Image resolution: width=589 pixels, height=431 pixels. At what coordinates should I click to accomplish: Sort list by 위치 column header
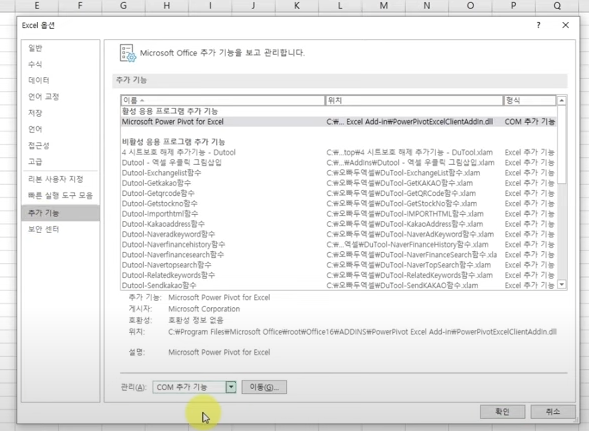[x=414, y=100]
